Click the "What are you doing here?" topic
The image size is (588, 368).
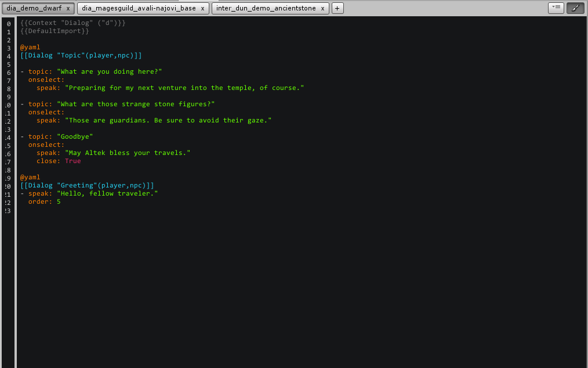[91, 72]
